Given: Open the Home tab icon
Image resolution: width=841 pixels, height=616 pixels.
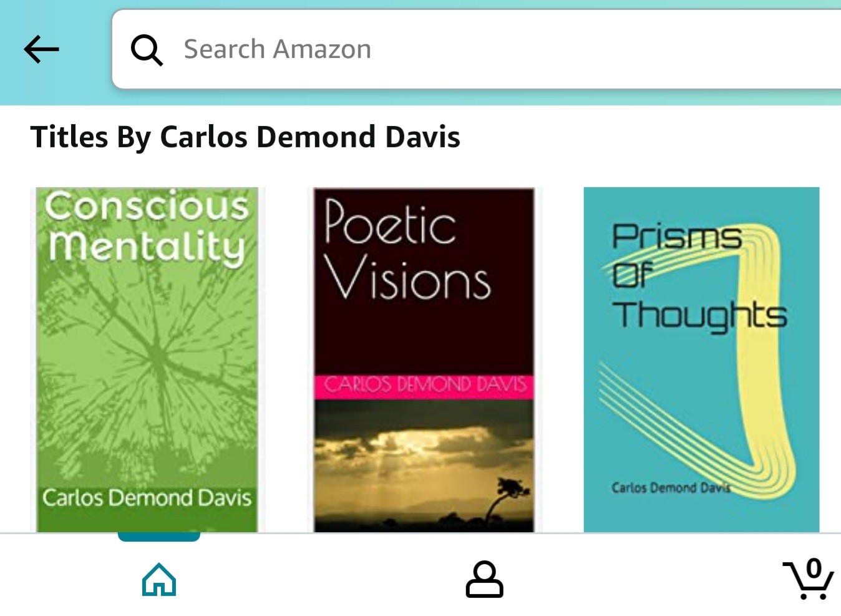Looking at the screenshot, I should click(159, 580).
